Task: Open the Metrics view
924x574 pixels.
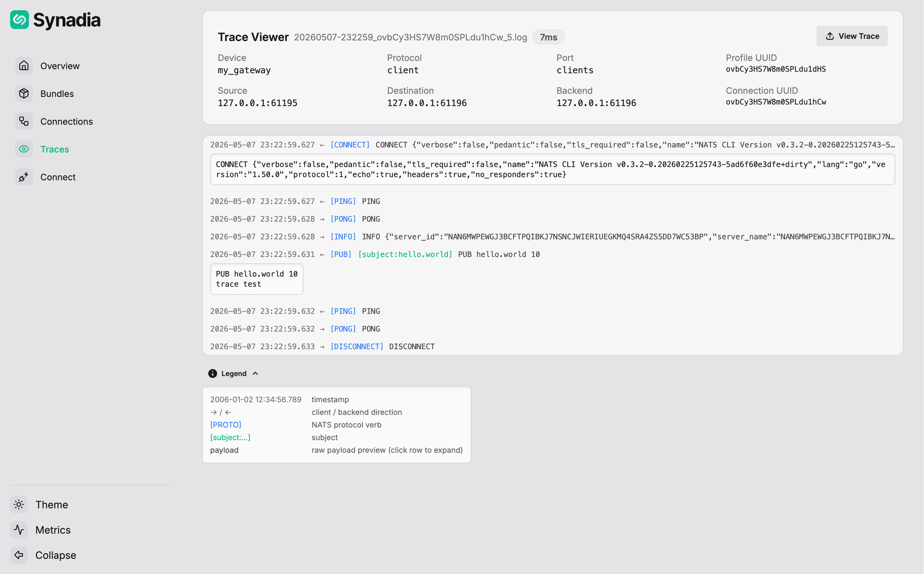Action: click(x=53, y=530)
